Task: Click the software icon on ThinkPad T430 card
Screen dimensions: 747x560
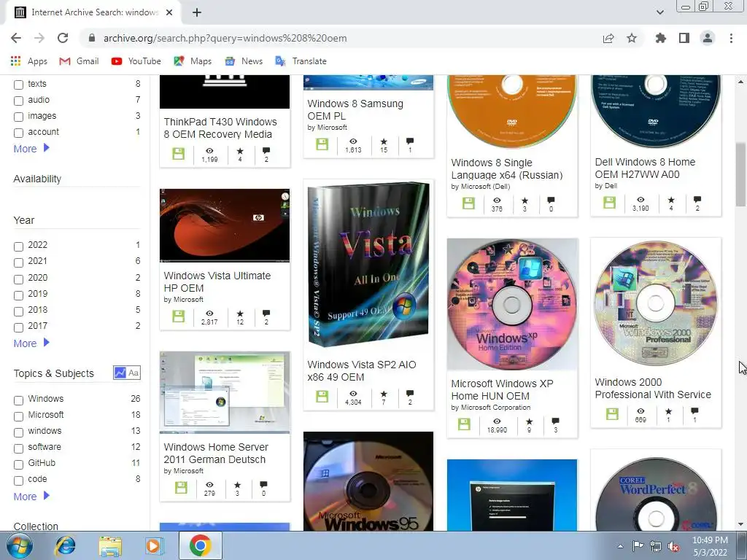Action: coord(179,154)
